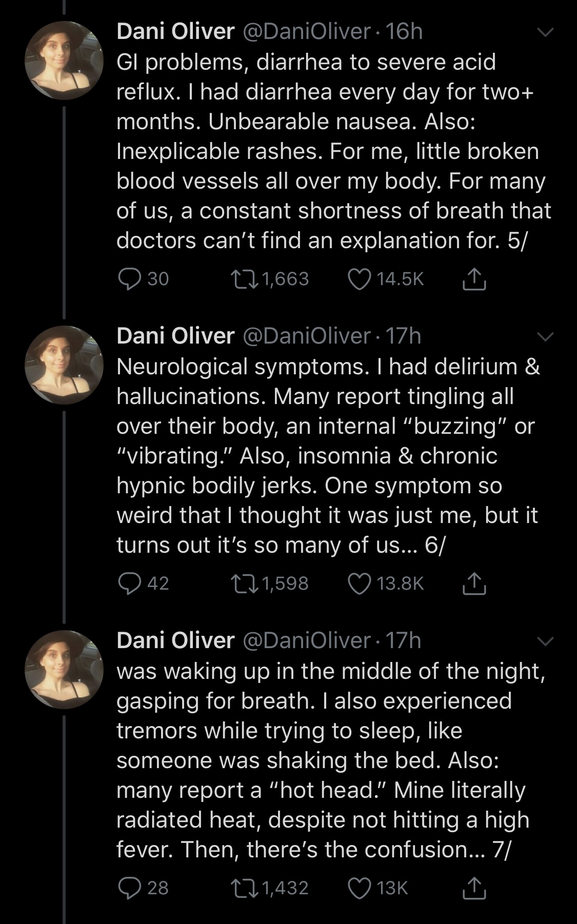Like the tweet with 13K likes
The image size is (577, 924).
click(359, 888)
